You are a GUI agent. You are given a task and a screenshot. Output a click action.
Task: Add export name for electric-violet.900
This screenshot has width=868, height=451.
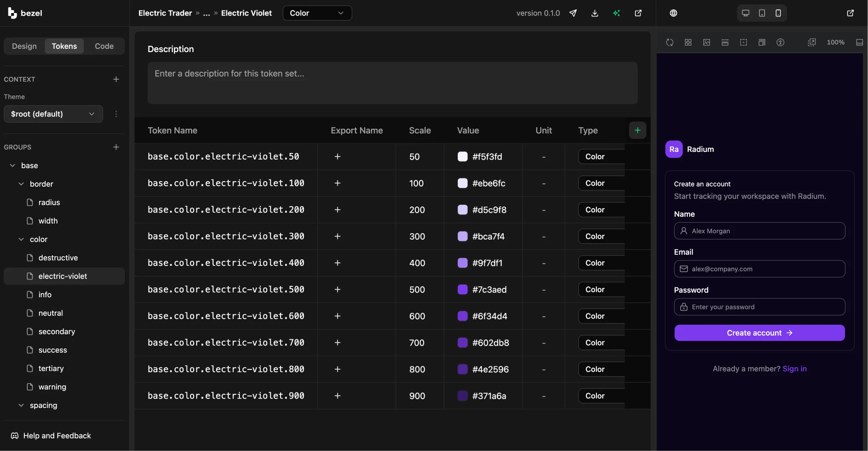point(338,396)
